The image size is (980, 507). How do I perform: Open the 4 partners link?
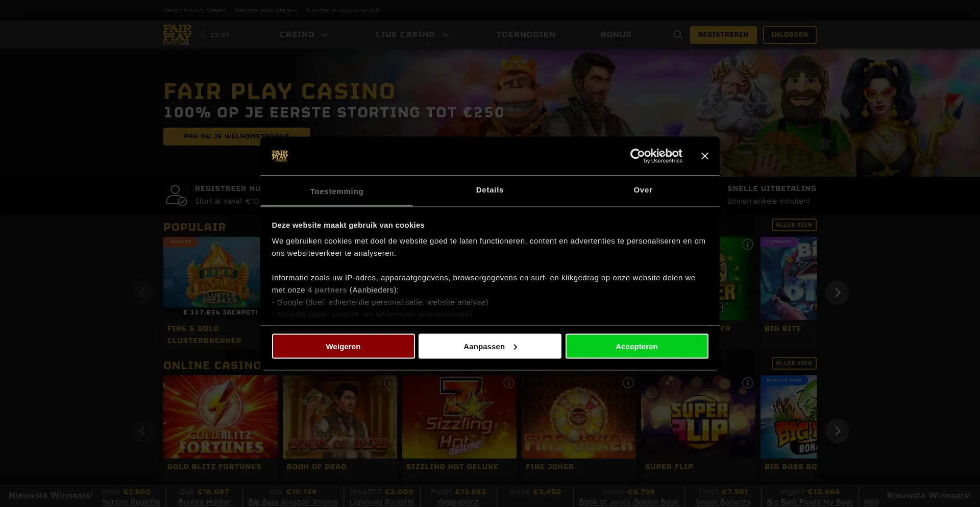[327, 290]
